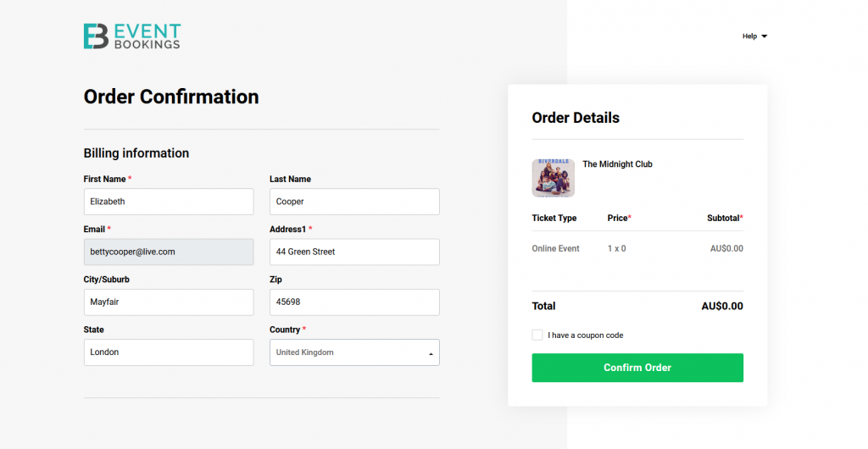Focus the Last Name field with Cooper

(354, 202)
